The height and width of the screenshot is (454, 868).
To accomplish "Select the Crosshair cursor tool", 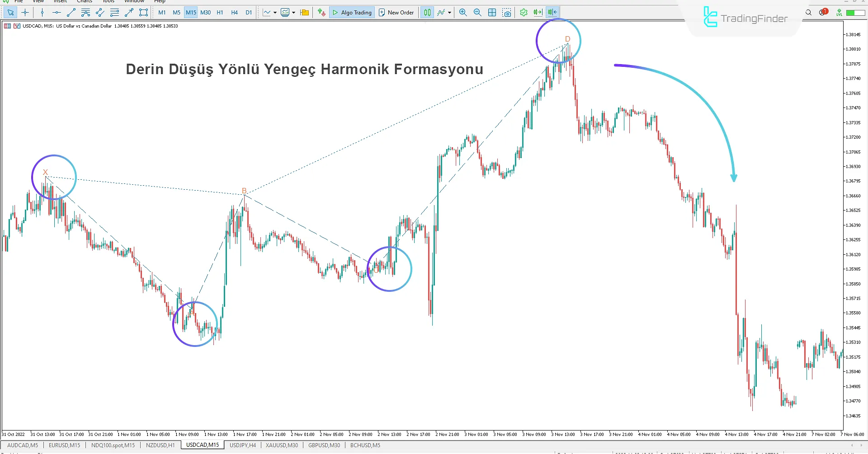I will point(25,13).
